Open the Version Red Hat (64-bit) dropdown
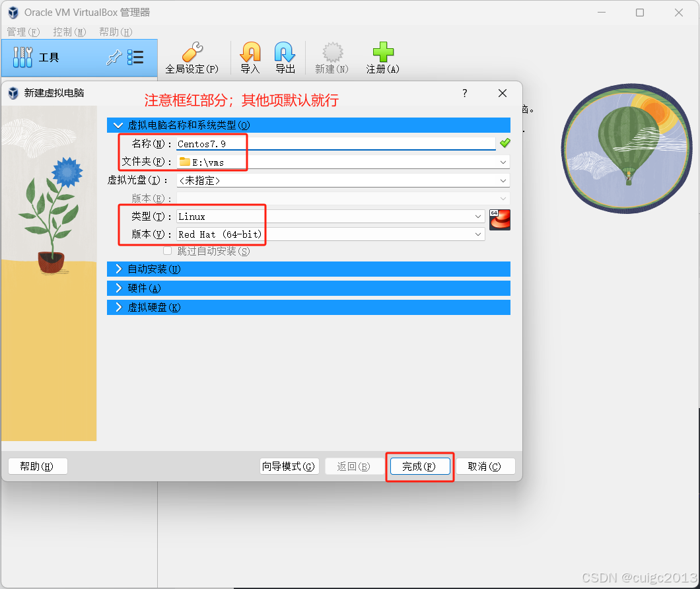Screen dimensions: 700x589 [x=478, y=234]
